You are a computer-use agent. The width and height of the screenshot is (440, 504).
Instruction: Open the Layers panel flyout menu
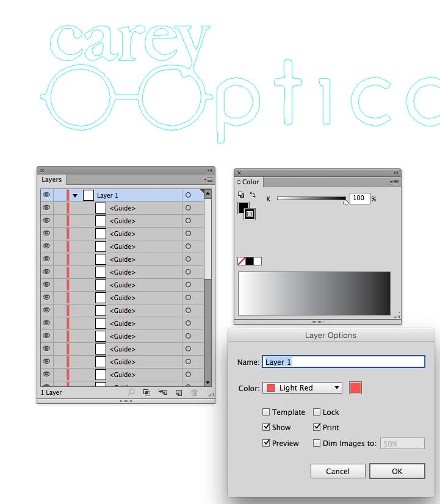click(x=208, y=179)
